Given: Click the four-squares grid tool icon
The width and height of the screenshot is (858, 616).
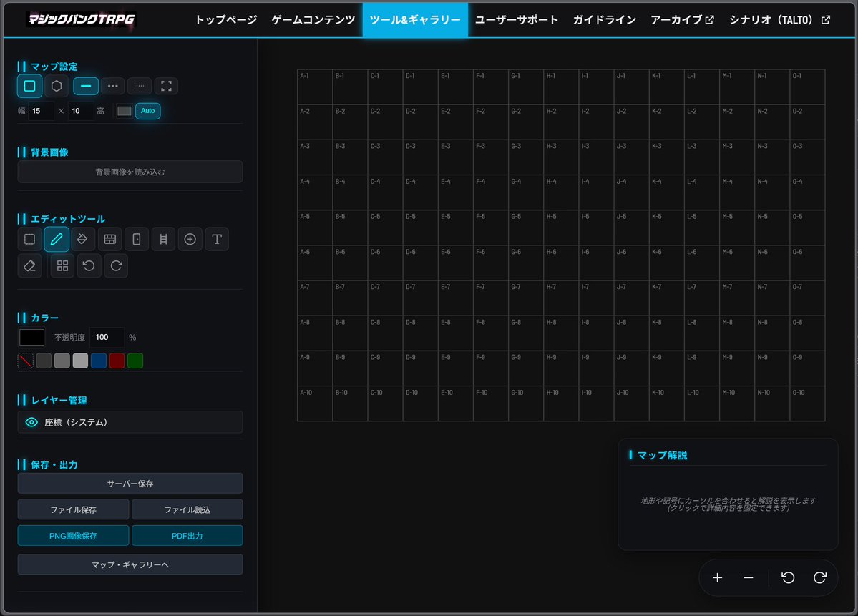Looking at the screenshot, I should click(62, 266).
